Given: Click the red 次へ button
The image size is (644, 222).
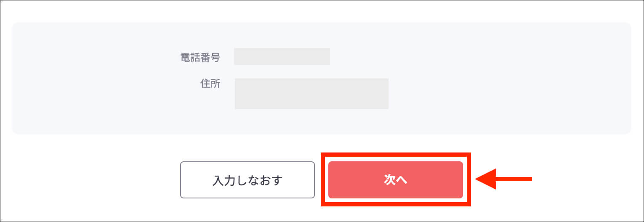Looking at the screenshot, I should [x=395, y=180].
